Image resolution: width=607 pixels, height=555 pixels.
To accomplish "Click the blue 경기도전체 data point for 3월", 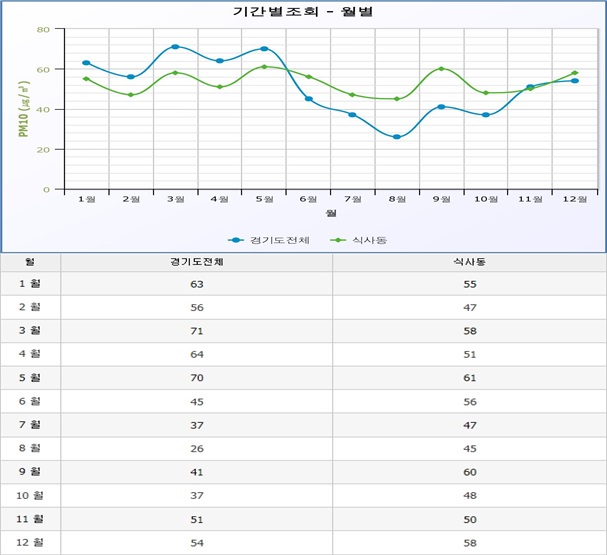I will 175,47.
